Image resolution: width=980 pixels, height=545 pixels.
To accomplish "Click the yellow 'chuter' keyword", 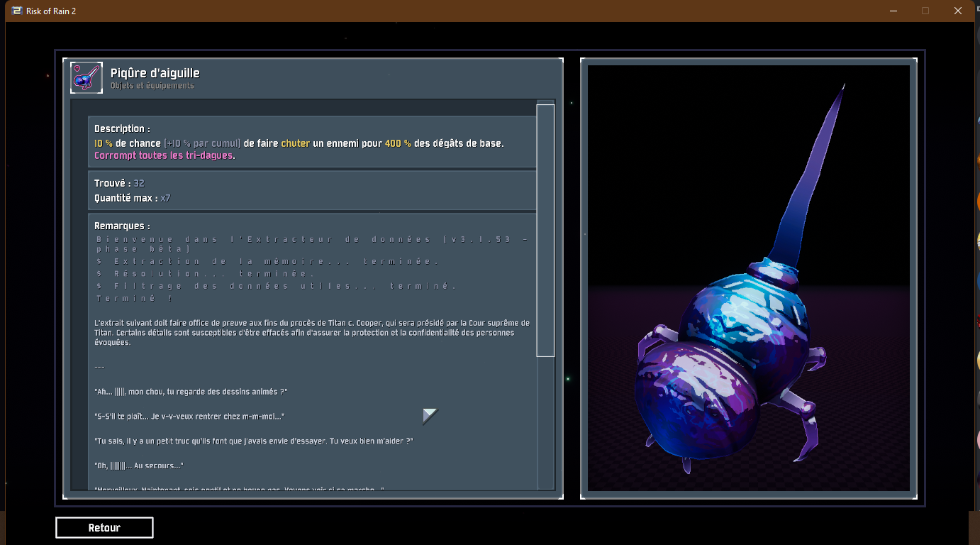I will (295, 143).
